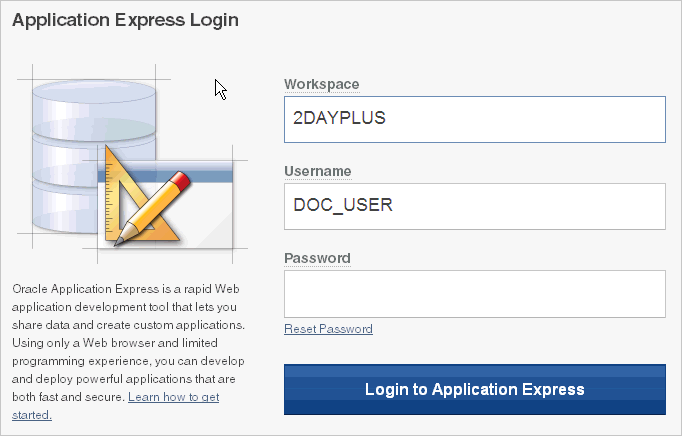The width and height of the screenshot is (682, 436).
Task: Click the database and pencil illustration
Action: click(x=132, y=164)
